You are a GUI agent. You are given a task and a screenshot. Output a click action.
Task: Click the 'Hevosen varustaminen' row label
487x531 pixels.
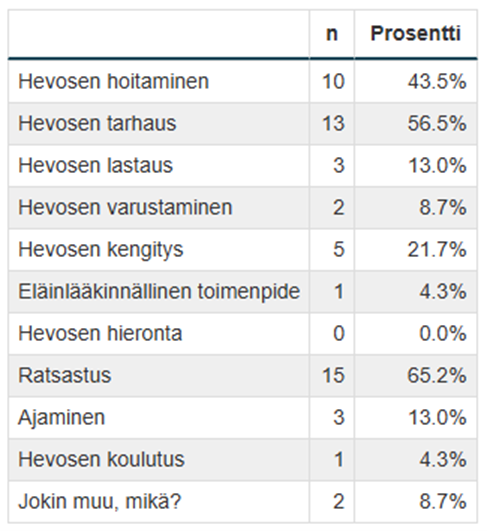[125, 207]
